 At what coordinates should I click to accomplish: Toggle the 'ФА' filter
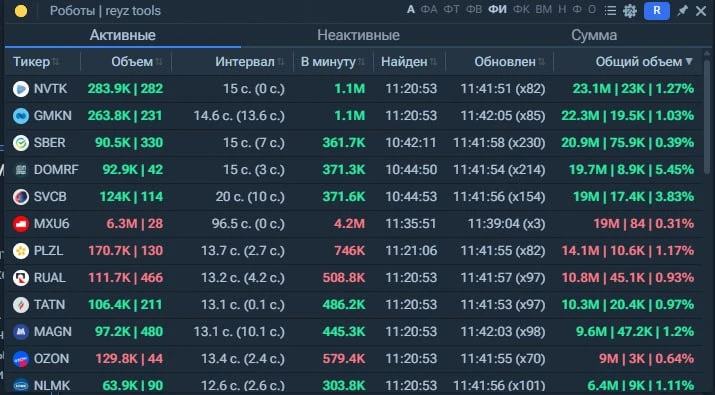point(429,10)
